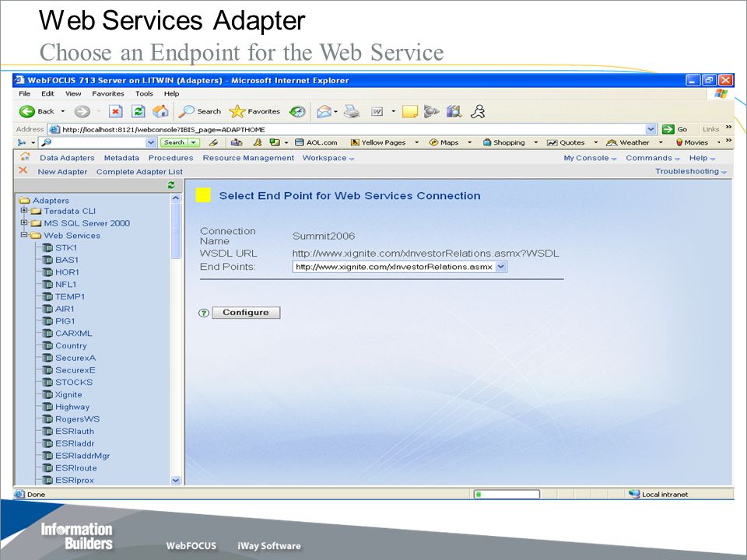The width and height of the screenshot is (747, 560).
Task: Click the Quotes toolbar button
Action: 566,142
